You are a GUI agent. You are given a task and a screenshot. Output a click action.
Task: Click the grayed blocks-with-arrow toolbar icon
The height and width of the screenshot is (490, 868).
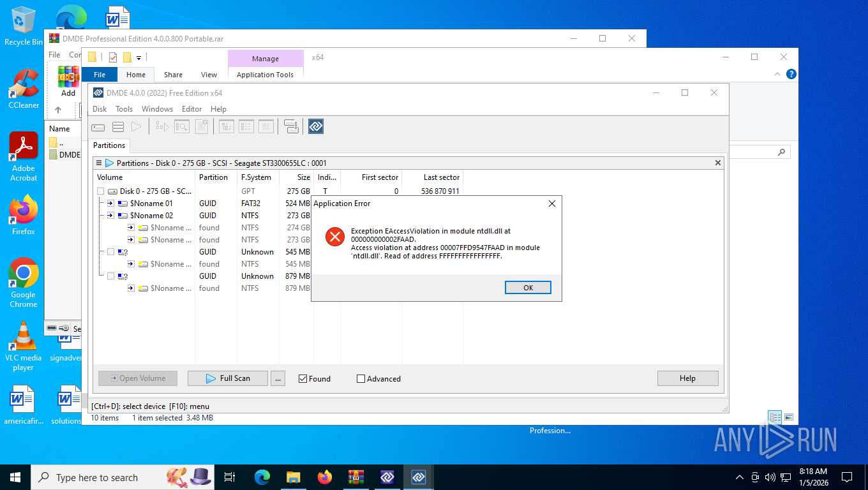point(163,127)
